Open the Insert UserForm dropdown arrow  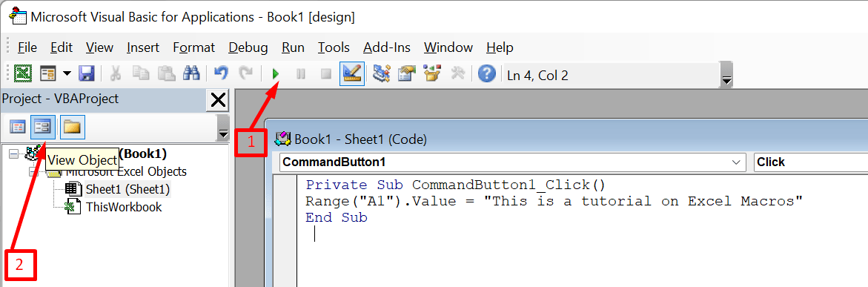67,73
